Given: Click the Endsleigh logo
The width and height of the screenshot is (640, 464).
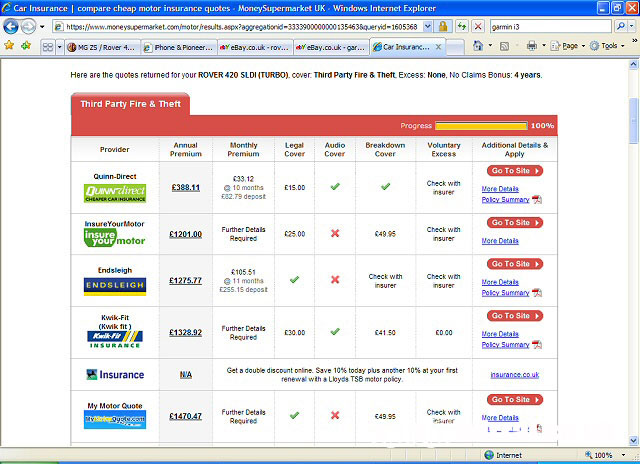Looking at the screenshot, I should (115, 286).
